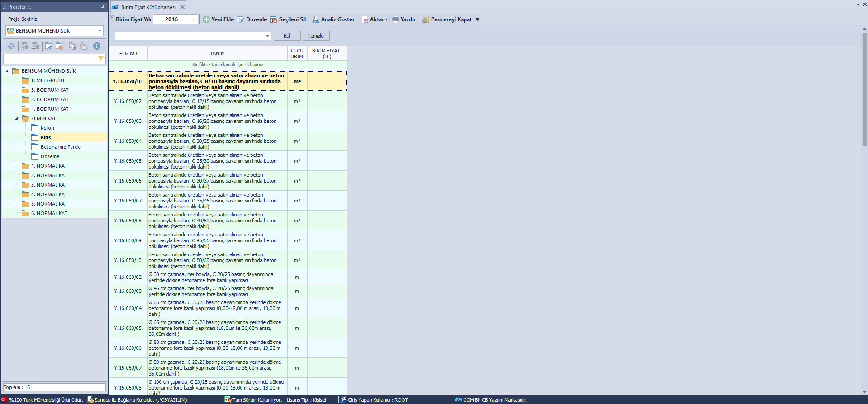The height and width of the screenshot is (404, 868).
Task: Select row Y.16.060/05
Action: (228, 328)
